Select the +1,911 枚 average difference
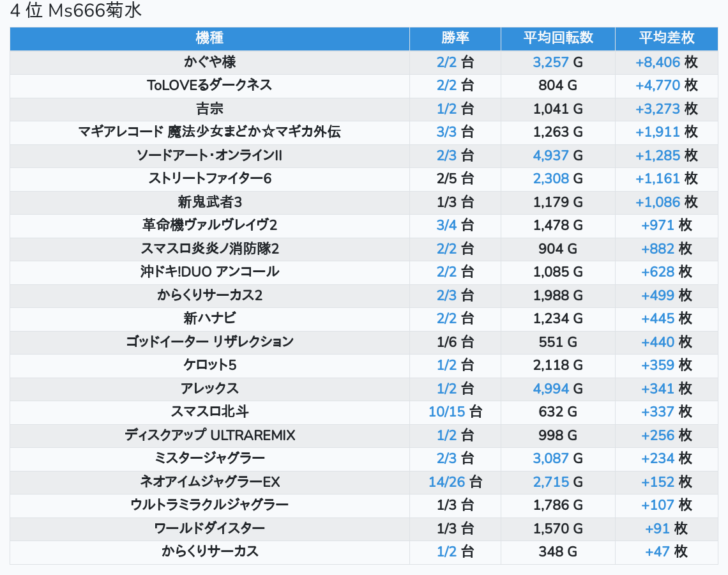728x575 pixels. point(666,132)
